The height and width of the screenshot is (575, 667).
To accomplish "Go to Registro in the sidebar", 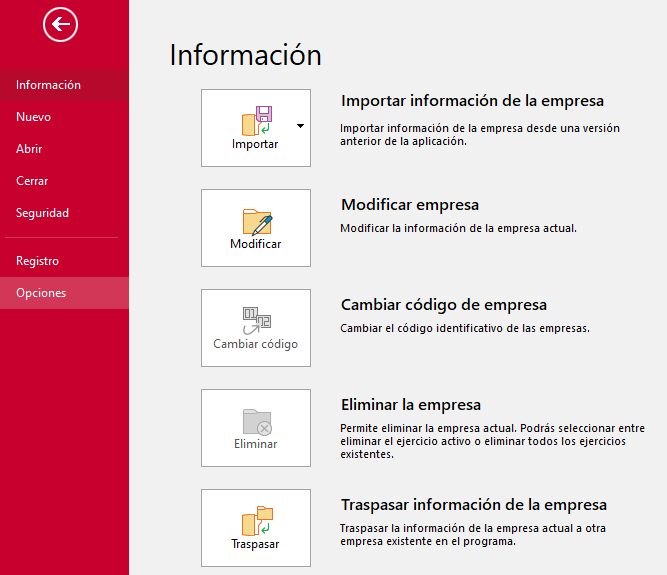I will click(37, 261).
